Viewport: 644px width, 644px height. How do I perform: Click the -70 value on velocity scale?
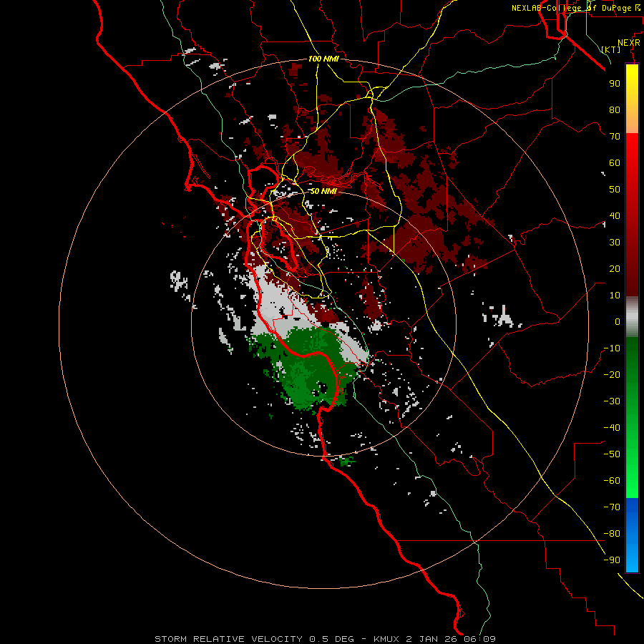point(612,507)
